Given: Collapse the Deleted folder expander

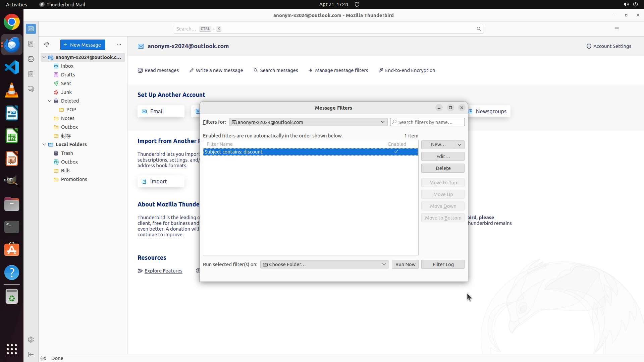Looking at the screenshot, I should (50, 101).
